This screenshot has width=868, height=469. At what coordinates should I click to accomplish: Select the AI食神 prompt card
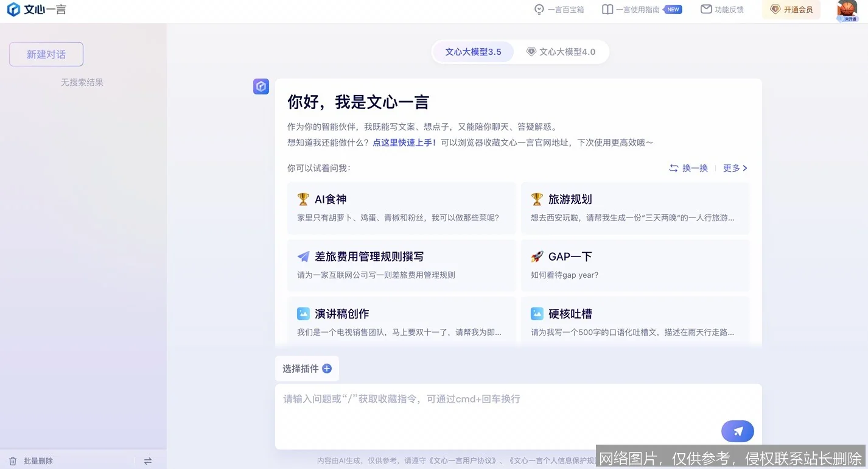[x=402, y=208]
